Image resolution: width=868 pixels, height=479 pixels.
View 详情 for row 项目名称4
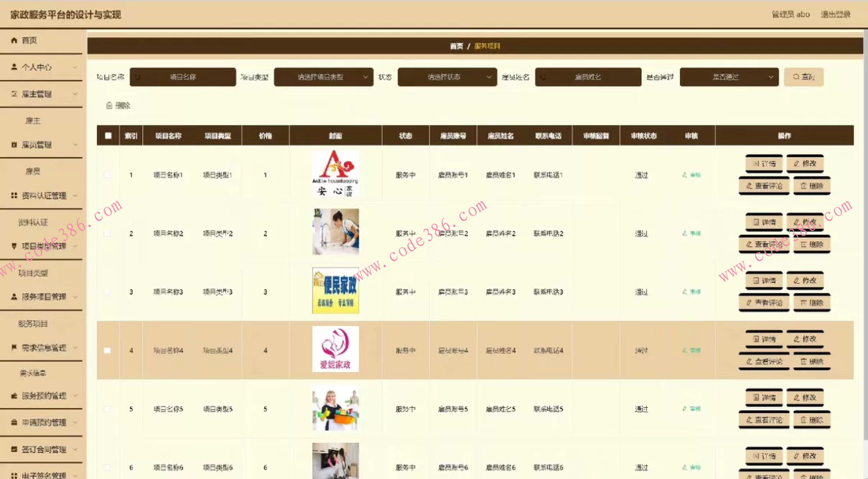[764, 339]
